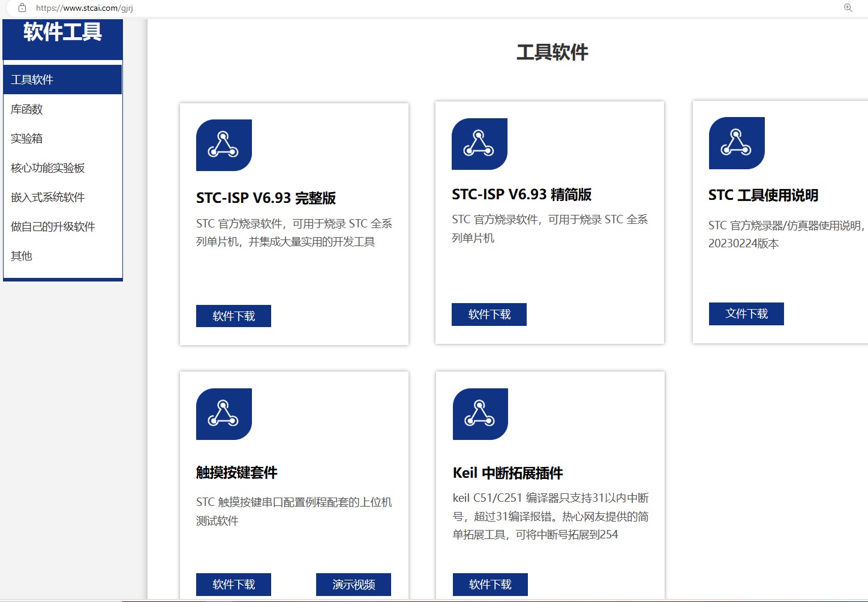868x602 pixels.
Task: Click the 触摸按键套件 card icon
Action: click(x=224, y=414)
